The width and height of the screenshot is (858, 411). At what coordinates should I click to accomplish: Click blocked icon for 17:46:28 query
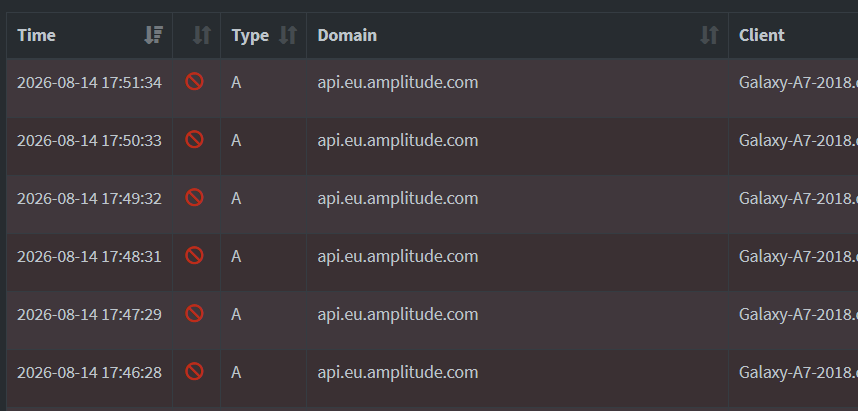[x=194, y=372]
